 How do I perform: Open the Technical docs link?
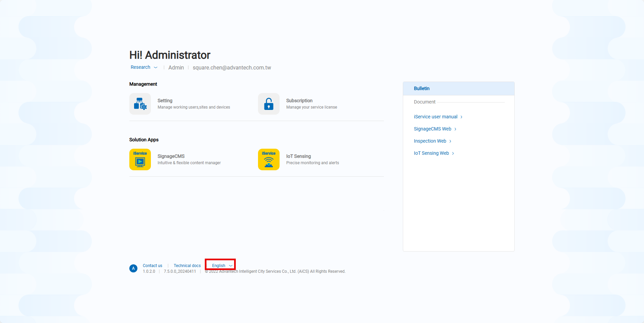(x=187, y=266)
